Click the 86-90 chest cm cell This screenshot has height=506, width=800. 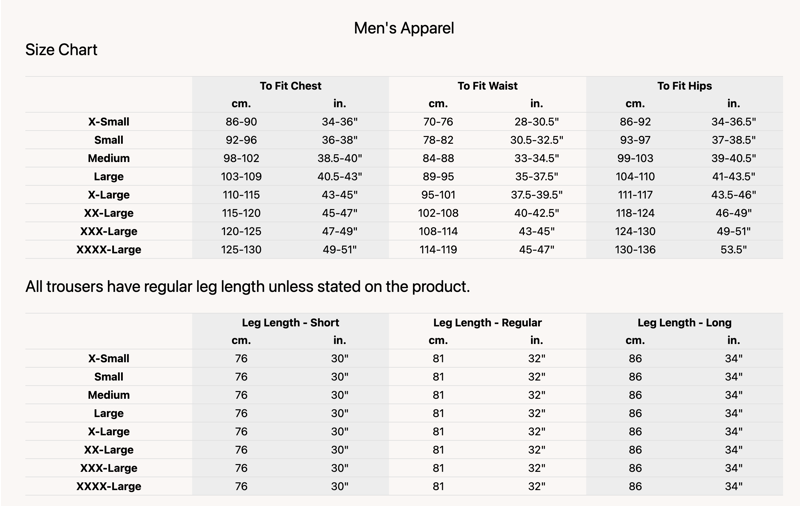pyautogui.click(x=241, y=122)
